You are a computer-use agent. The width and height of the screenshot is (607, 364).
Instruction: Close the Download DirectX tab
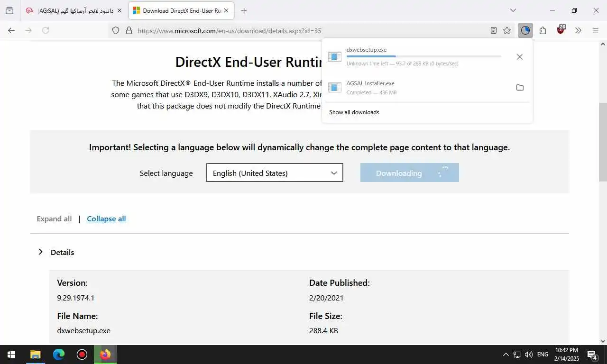click(x=226, y=10)
